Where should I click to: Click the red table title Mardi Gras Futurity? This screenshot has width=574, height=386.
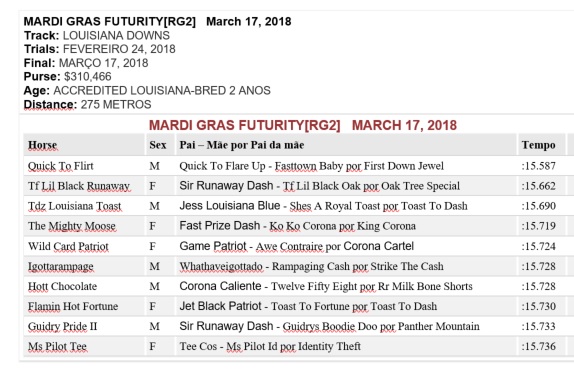coord(303,126)
